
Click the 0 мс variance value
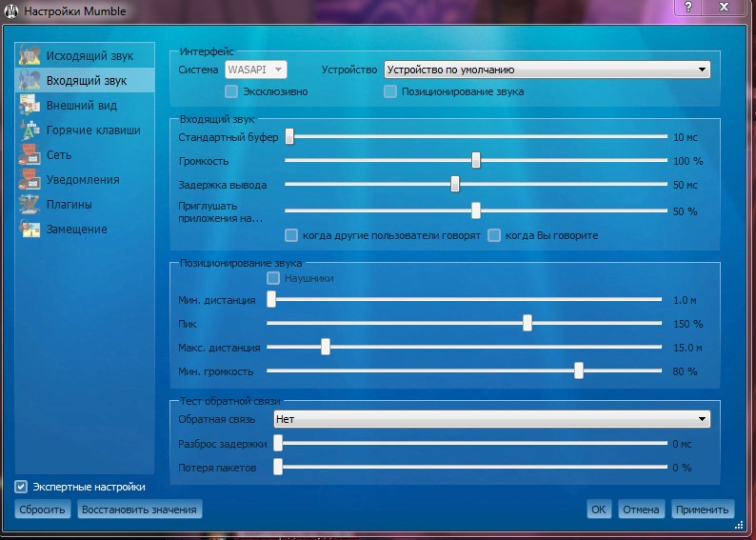coord(683,444)
